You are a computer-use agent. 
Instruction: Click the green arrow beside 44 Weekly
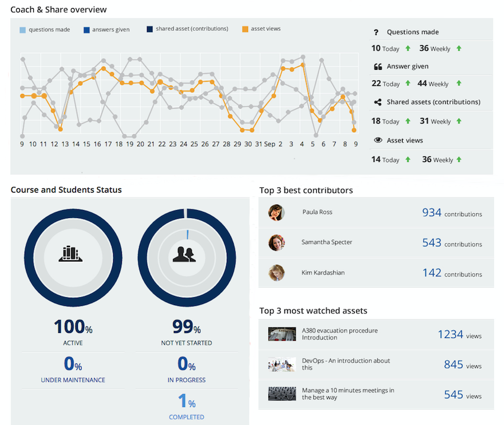click(x=458, y=83)
